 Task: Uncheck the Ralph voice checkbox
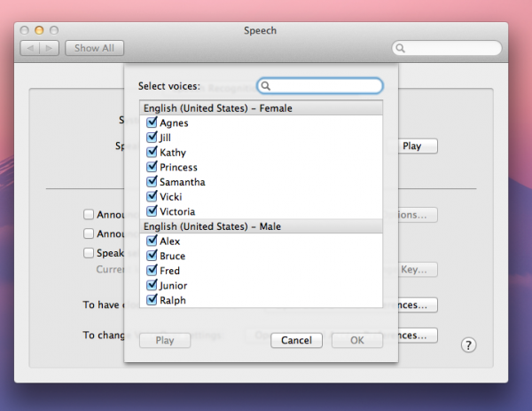click(x=152, y=300)
